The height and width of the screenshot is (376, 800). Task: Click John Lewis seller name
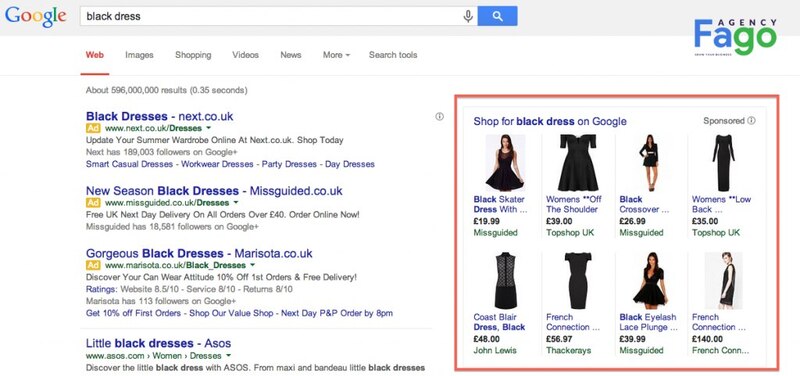point(495,350)
